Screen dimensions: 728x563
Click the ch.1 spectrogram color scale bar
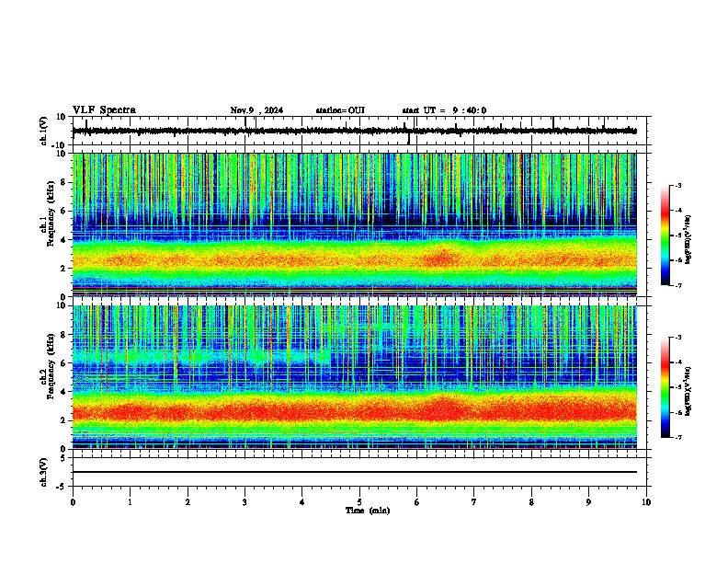tap(665, 236)
